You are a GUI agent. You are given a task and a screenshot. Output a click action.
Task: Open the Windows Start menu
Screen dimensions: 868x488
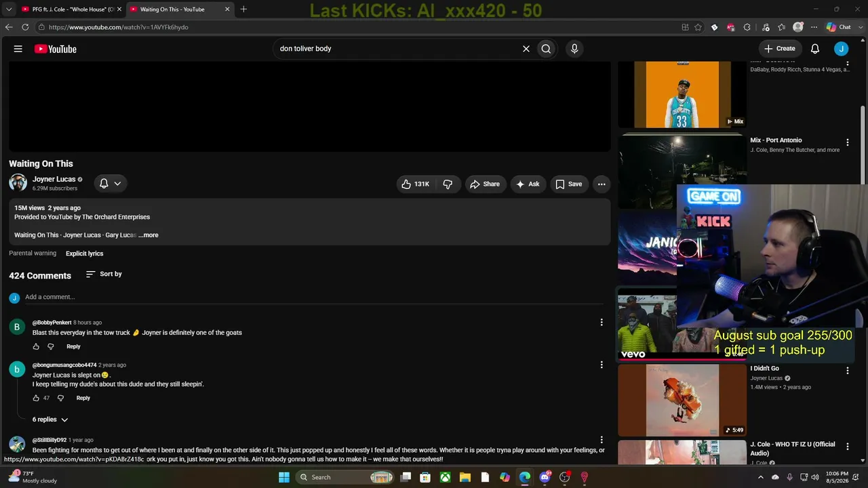point(284,477)
